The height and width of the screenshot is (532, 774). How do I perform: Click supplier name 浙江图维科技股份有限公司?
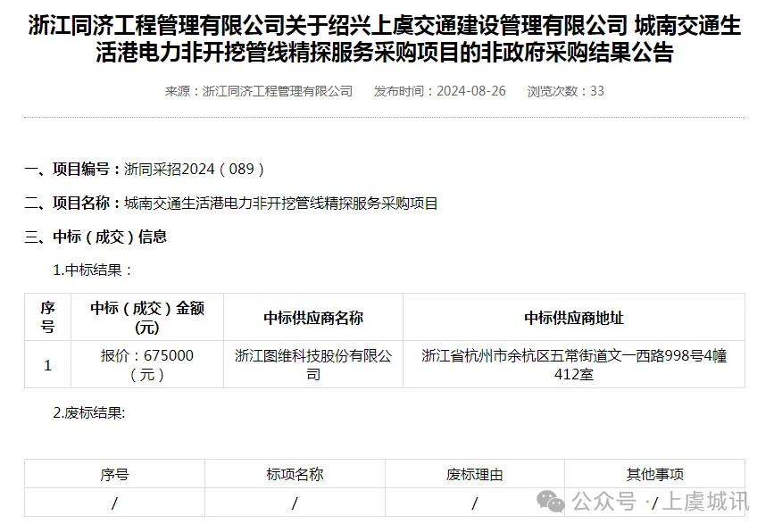pos(313,365)
